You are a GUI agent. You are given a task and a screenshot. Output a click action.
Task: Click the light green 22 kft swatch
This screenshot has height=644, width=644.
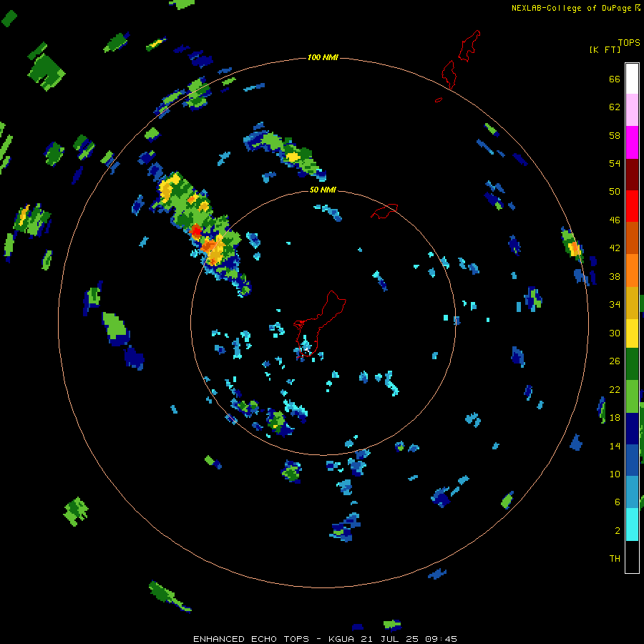pos(632,396)
